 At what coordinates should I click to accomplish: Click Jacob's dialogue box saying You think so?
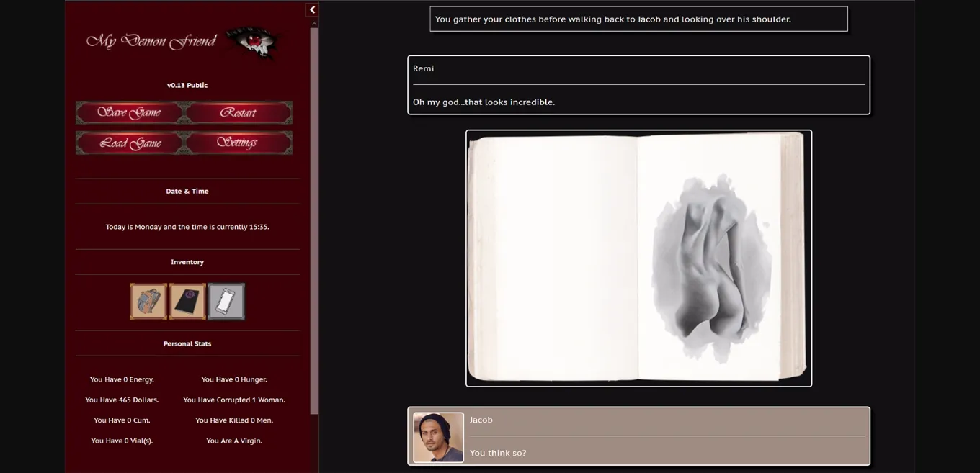[x=667, y=453]
